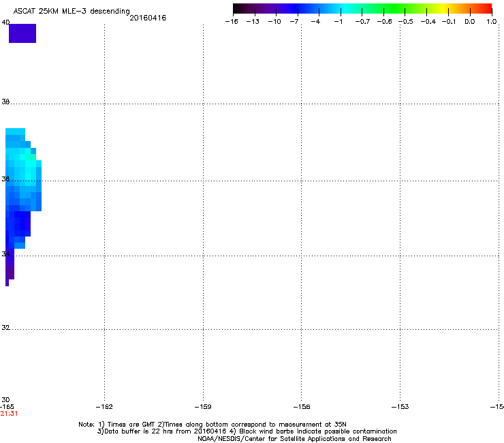Click the longitude label -165
The width and height of the screenshot is (504, 443).
click(x=7, y=407)
